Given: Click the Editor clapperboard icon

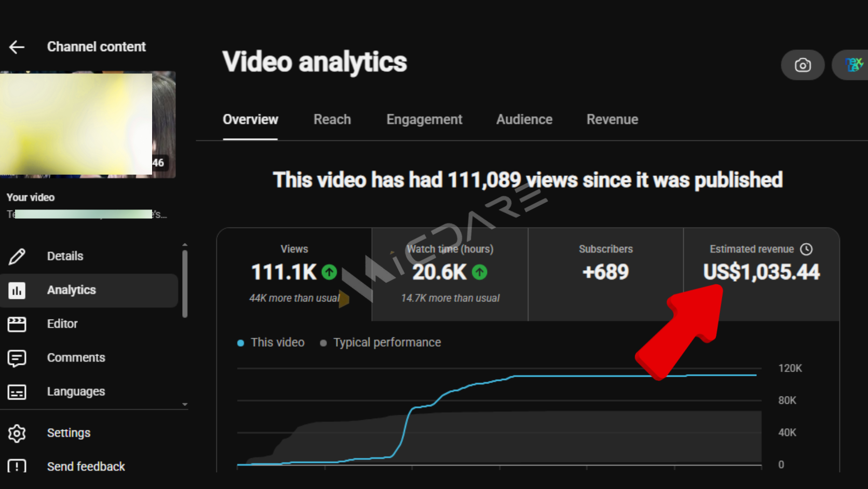Looking at the screenshot, I should coord(17,324).
